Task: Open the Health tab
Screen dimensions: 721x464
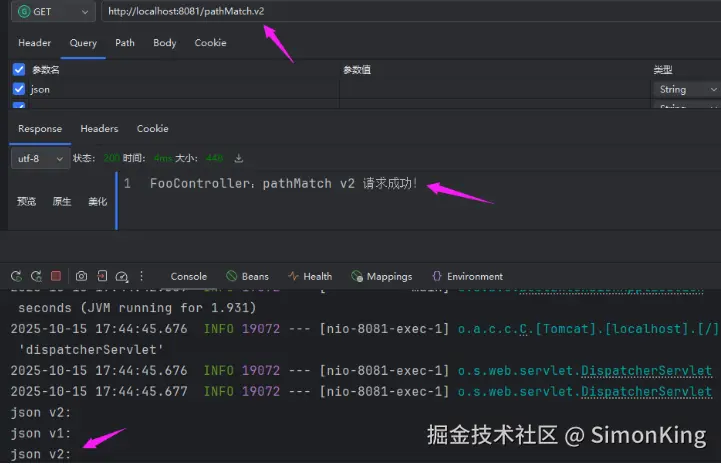Action: (310, 276)
